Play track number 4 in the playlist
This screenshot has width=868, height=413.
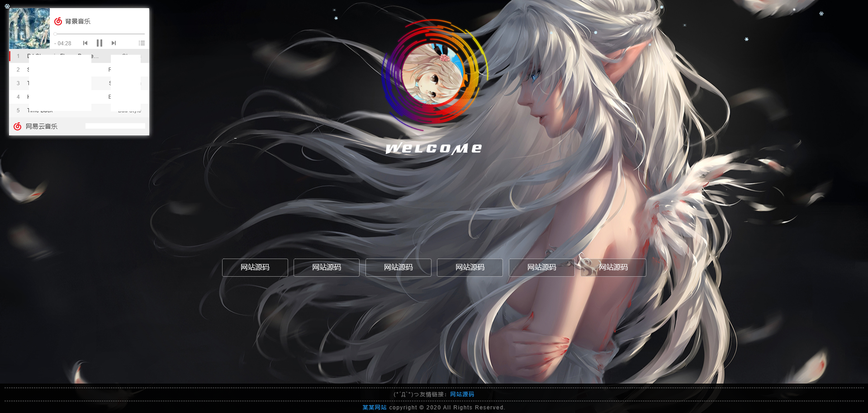[x=79, y=97]
